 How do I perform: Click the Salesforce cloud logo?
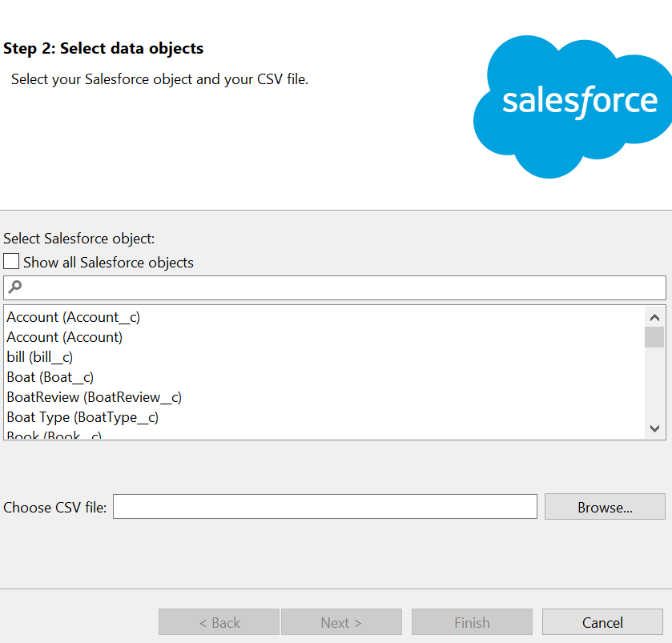coord(573,106)
